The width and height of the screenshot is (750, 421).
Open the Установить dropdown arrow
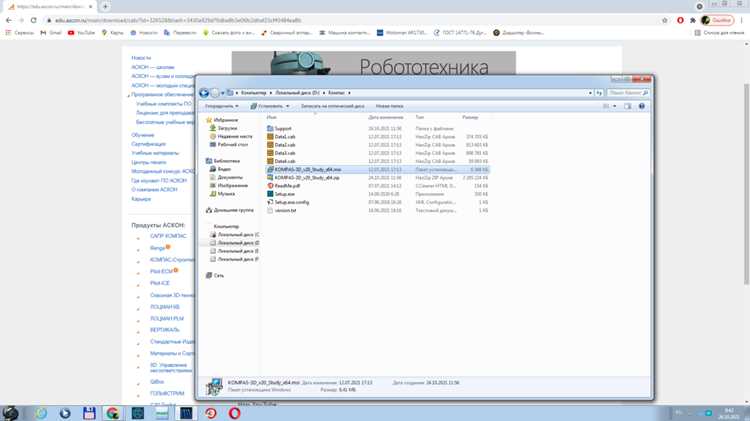click(x=287, y=106)
